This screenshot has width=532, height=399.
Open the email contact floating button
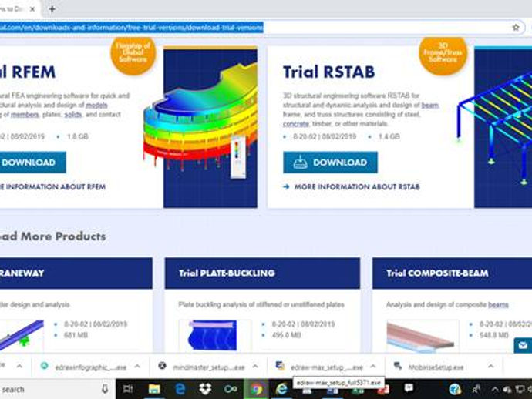[523, 345]
